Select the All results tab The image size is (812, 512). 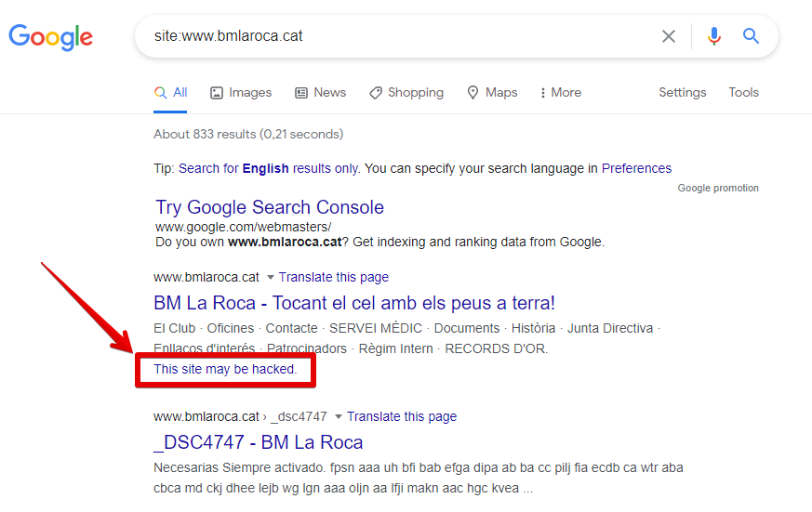click(x=170, y=93)
